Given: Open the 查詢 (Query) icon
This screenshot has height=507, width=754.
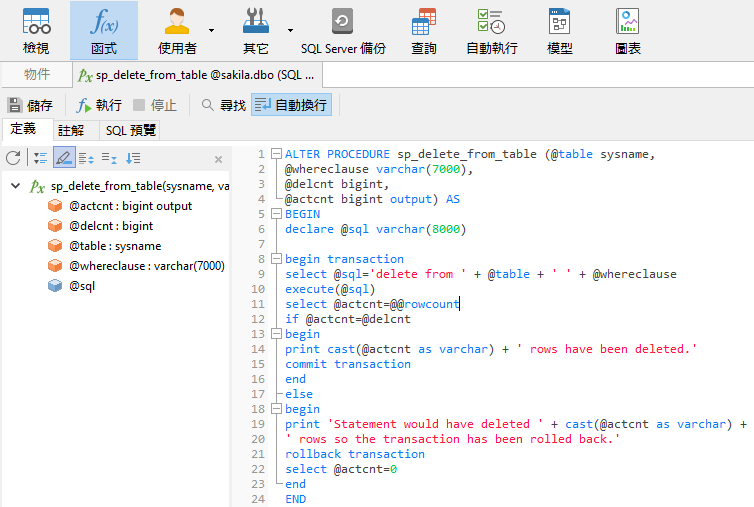Looking at the screenshot, I should click(x=423, y=30).
